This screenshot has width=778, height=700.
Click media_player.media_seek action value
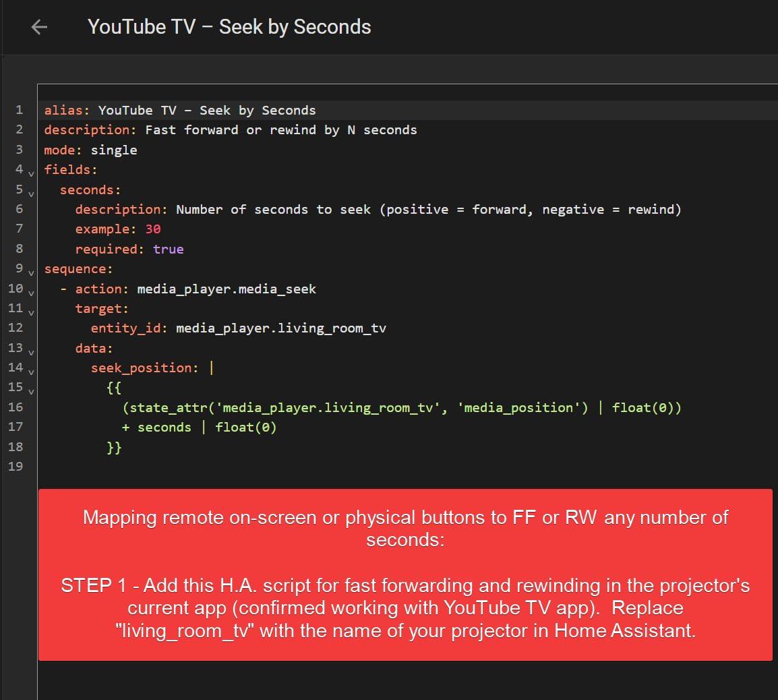coord(226,289)
